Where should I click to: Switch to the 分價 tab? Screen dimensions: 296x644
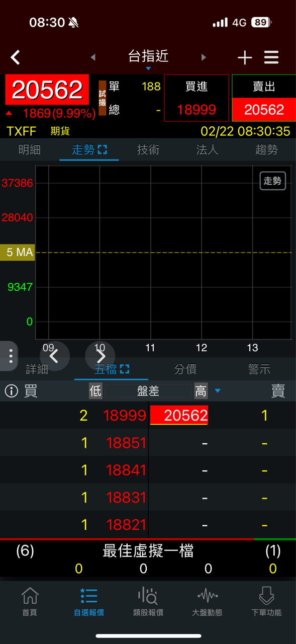click(x=185, y=369)
